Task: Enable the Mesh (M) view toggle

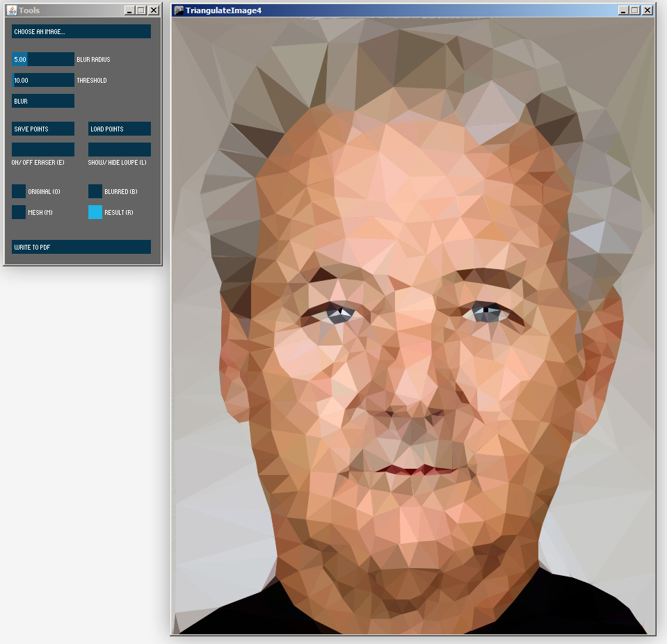Action: (18, 212)
